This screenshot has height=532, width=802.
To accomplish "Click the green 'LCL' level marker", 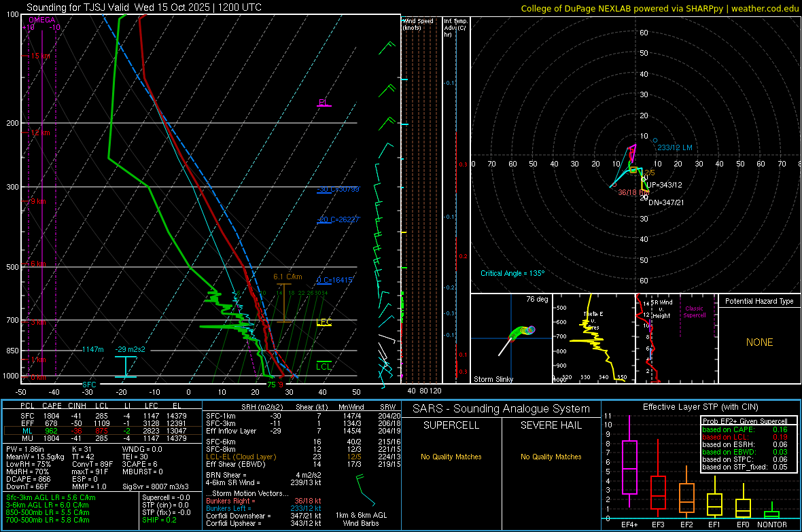I will 324,366.
